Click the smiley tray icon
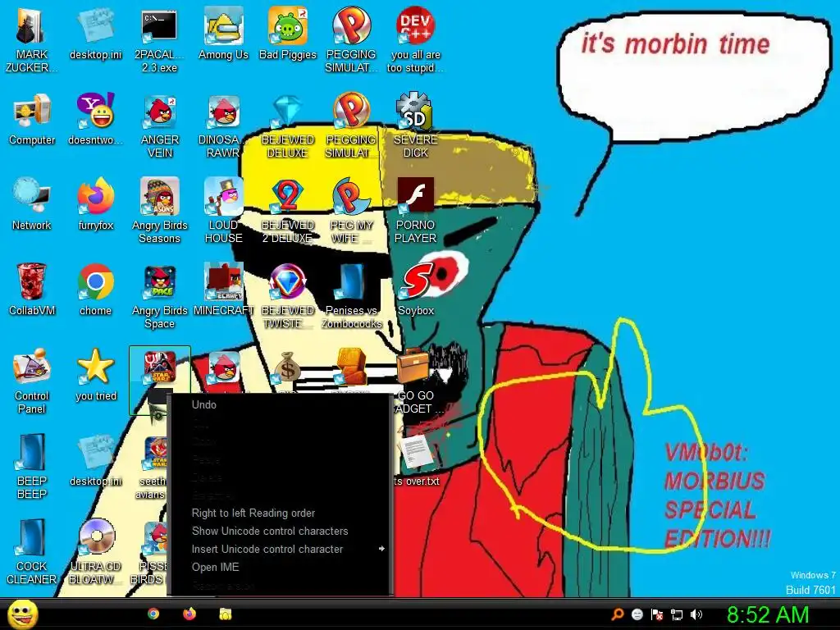Screen dimensions: 840x630 [x=637, y=614]
